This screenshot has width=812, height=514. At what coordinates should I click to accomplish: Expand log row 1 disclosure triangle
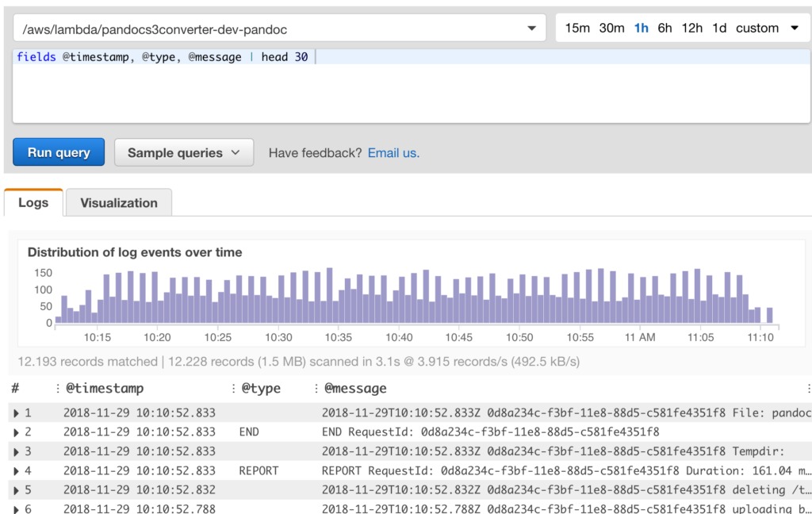click(16, 413)
